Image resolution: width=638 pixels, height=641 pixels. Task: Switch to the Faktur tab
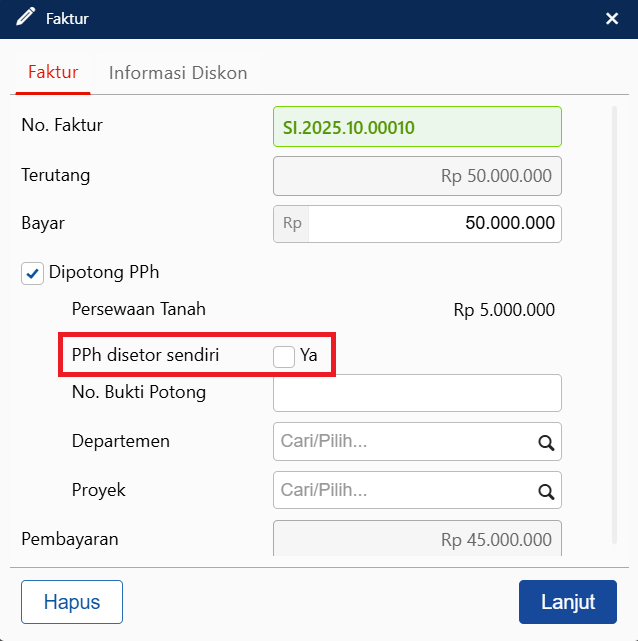(53, 73)
